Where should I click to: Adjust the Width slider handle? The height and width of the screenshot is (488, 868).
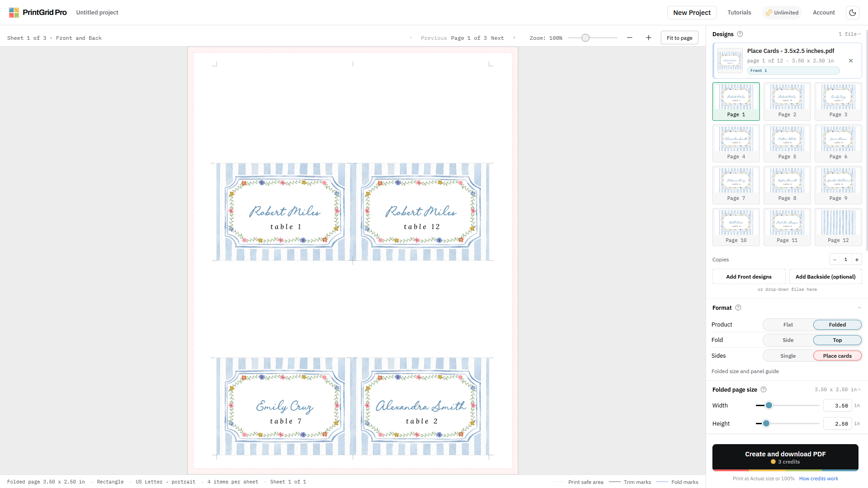coord(768,406)
